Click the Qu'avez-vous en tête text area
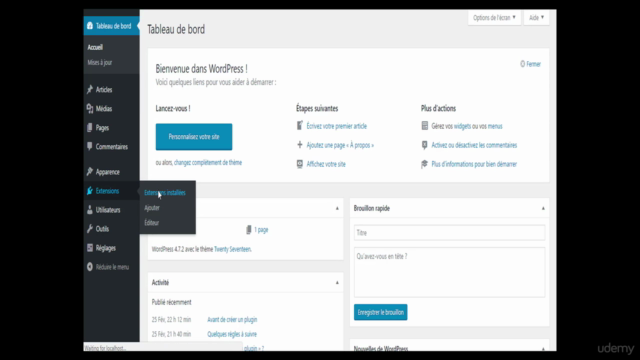The image size is (640, 360). (449, 272)
